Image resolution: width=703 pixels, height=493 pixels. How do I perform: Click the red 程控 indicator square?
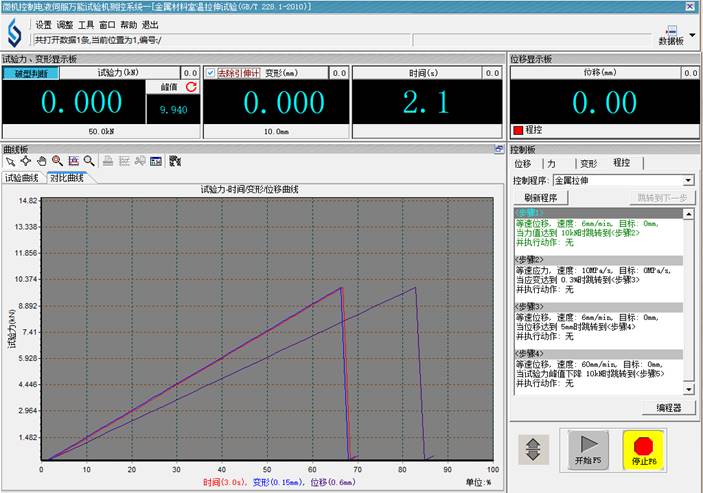518,130
